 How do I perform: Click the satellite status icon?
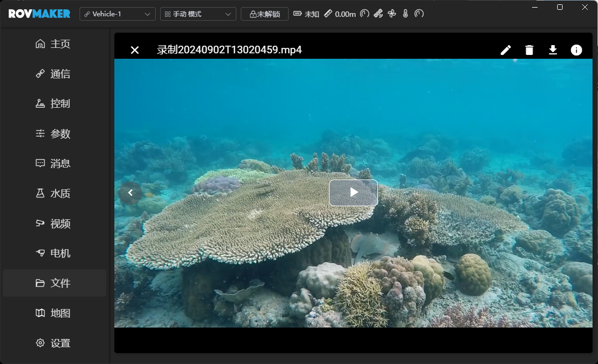pos(379,14)
